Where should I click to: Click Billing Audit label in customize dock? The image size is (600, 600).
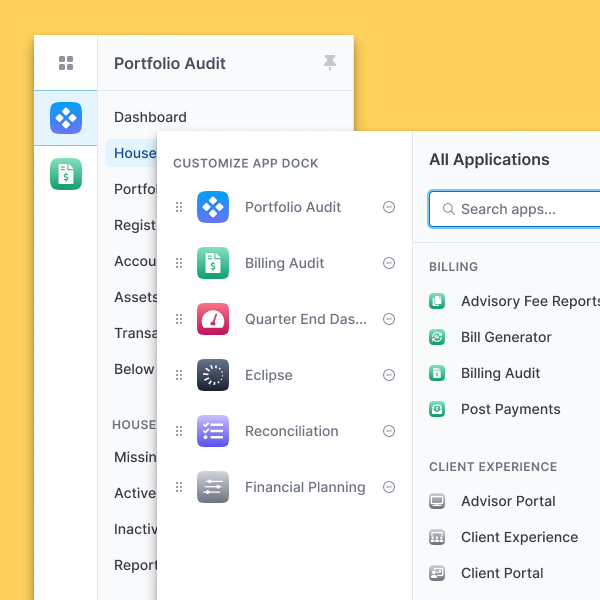284,263
